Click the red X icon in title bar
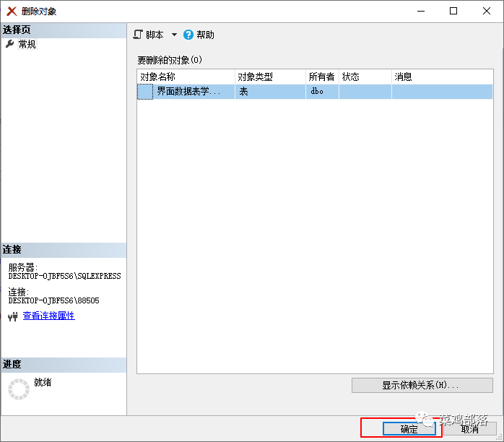 (12, 12)
